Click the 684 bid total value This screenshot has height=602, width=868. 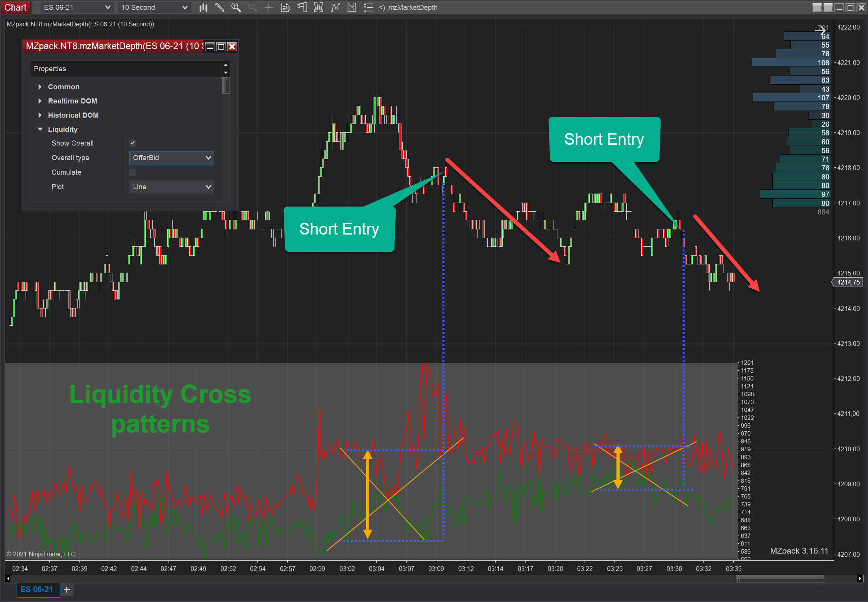coord(823,212)
